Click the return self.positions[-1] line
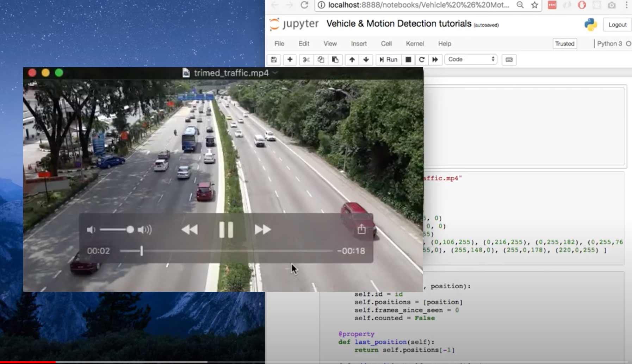This screenshot has width=632, height=364. tap(404, 350)
